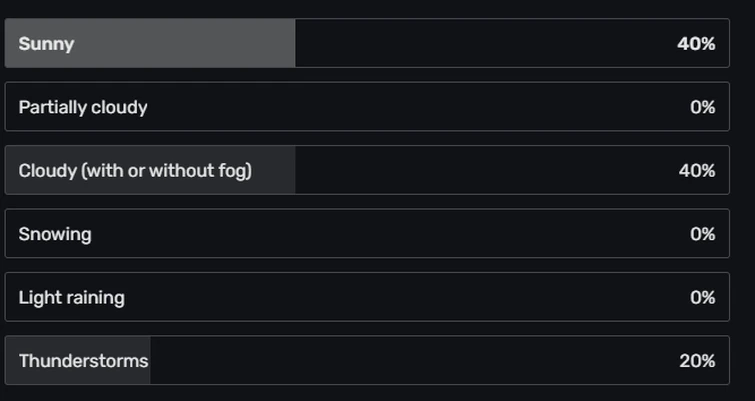The height and width of the screenshot is (401, 755).
Task: Click the 40% value on Sunny row
Action: [696, 44]
